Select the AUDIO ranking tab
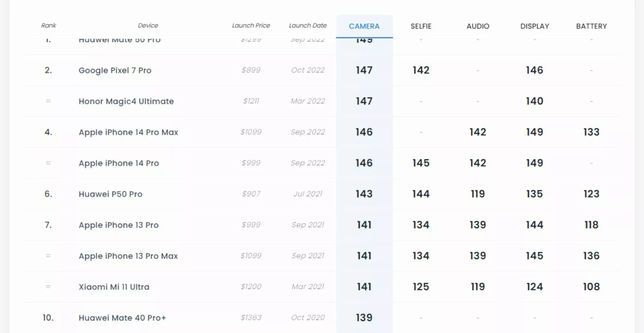The width and height of the screenshot is (644, 333). [x=478, y=26]
